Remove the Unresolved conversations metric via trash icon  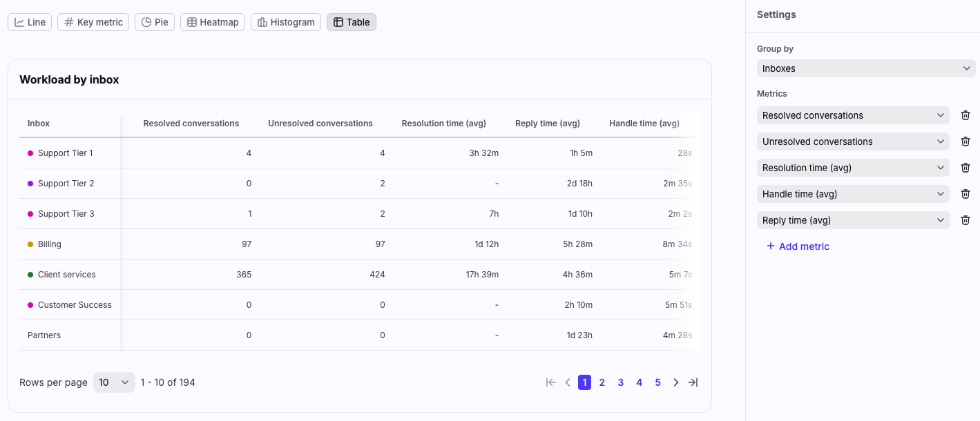point(965,141)
